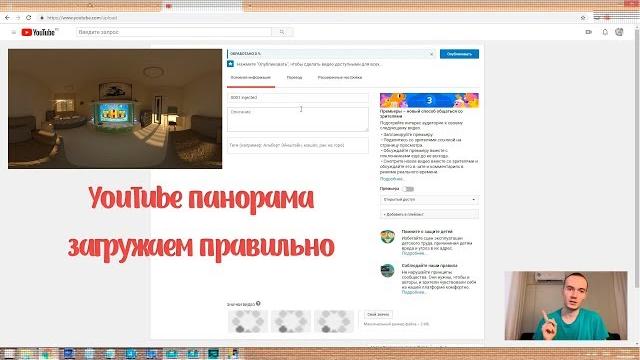Dismiss the processing bar with its X
640x360 pixels.
pyautogui.click(x=431, y=54)
